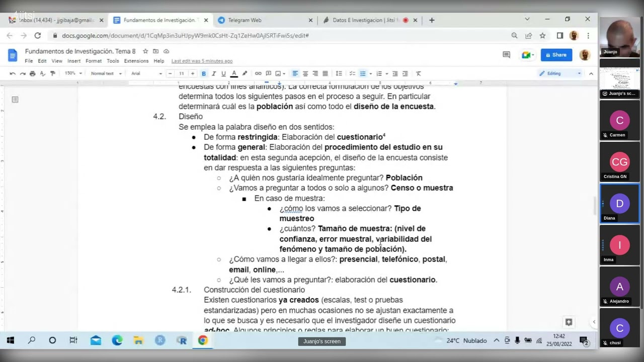Toggle underline formatting
This screenshot has width=644, height=362.
224,73
